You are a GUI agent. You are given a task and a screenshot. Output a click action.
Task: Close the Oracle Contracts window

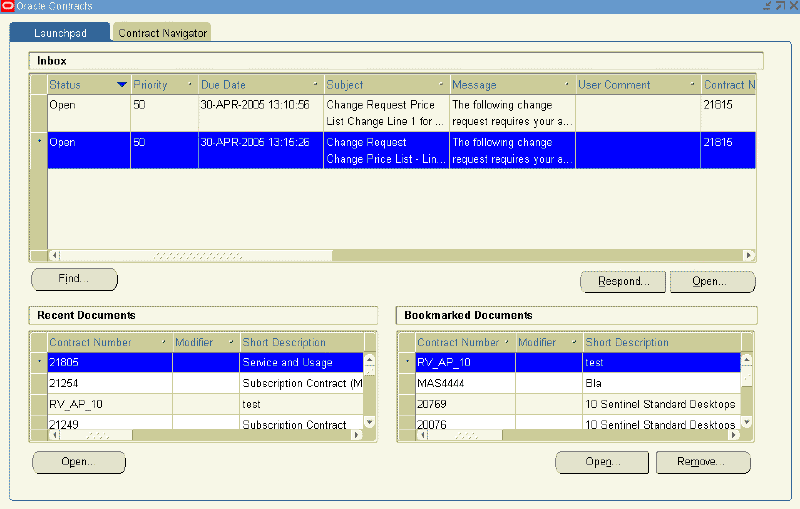point(794,6)
